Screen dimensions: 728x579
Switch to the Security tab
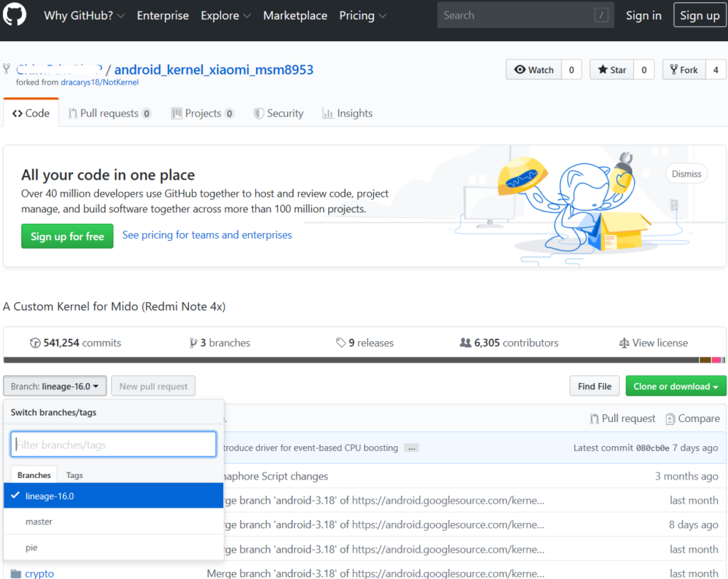click(279, 114)
